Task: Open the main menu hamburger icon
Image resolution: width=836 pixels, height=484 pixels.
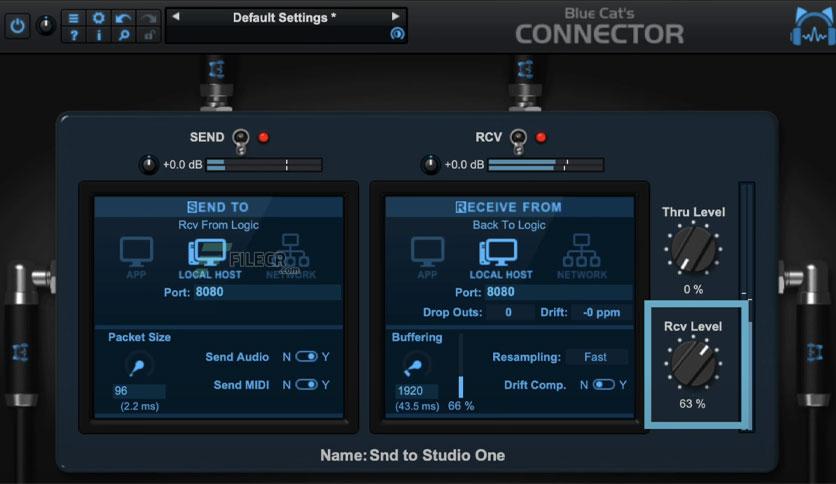Action: (74, 18)
